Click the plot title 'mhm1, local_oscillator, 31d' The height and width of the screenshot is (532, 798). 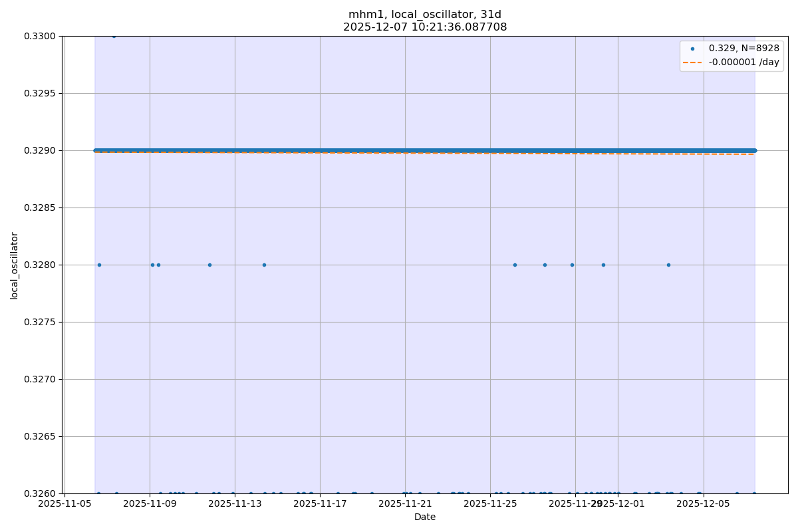tap(425, 15)
